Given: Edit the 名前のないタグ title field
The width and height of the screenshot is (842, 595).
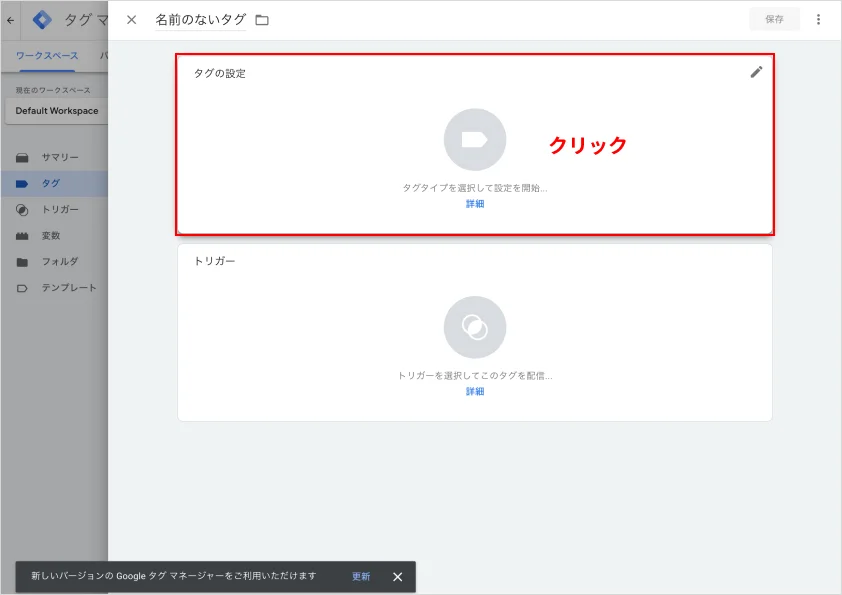Looking at the screenshot, I should (201, 20).
